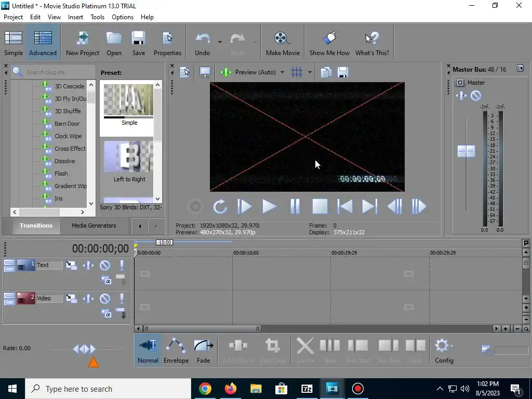The height and width of the screenshot is (399, 532).
Task: Open Preview (Auto) quality dropdown
Action: 282,72
